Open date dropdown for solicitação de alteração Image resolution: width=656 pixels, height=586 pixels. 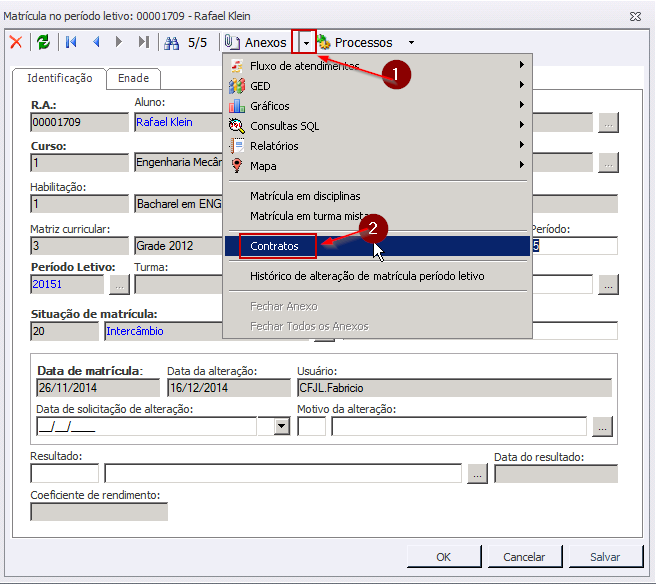point(282,427)
